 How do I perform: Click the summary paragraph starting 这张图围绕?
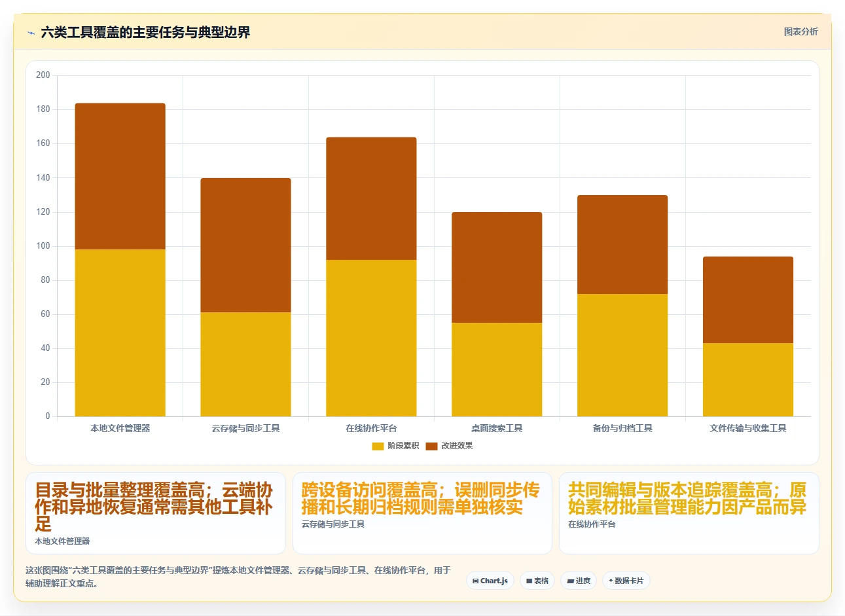(238, 577)
